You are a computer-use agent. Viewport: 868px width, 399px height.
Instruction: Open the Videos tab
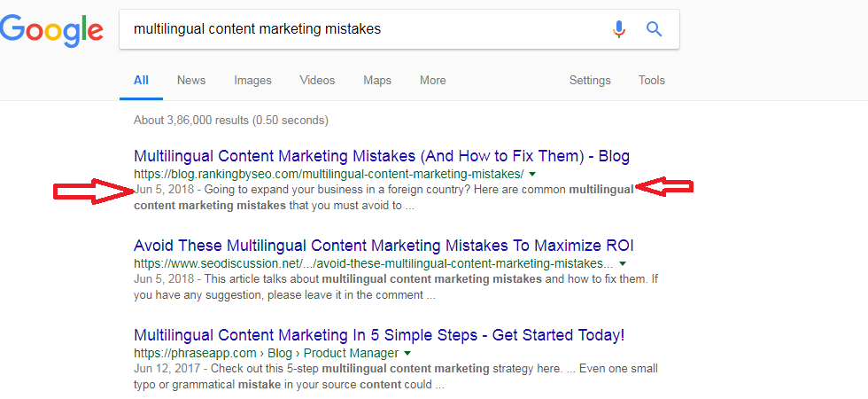pyautogui.click(x=317, y=81)
